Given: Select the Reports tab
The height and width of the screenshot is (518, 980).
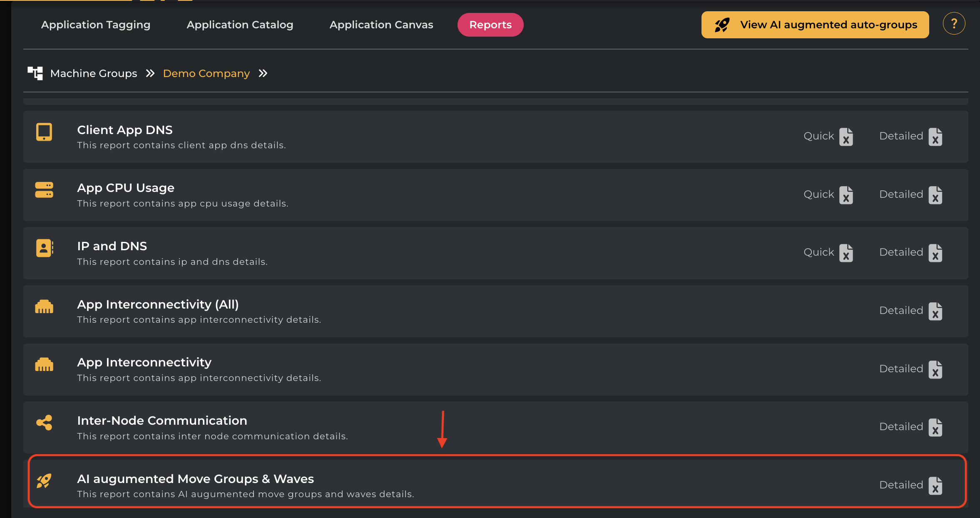Looking at the screenshot, I should coord(490,25).
